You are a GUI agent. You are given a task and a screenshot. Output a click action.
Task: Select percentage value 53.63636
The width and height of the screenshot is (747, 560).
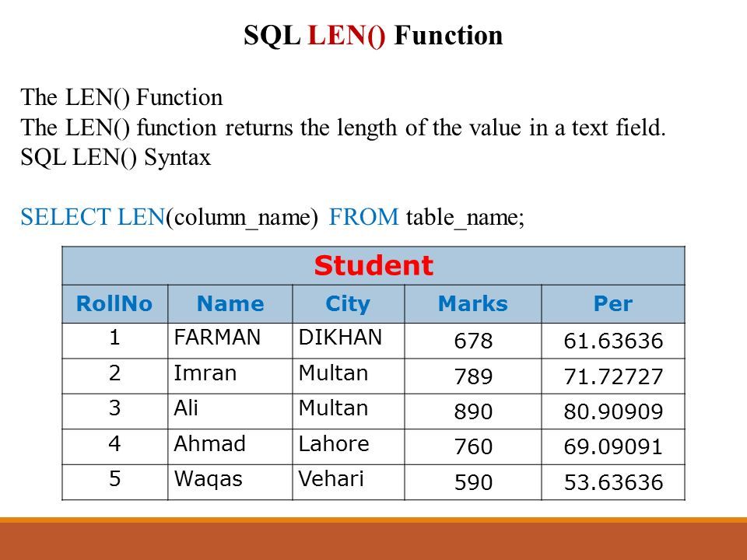[614, 482]
